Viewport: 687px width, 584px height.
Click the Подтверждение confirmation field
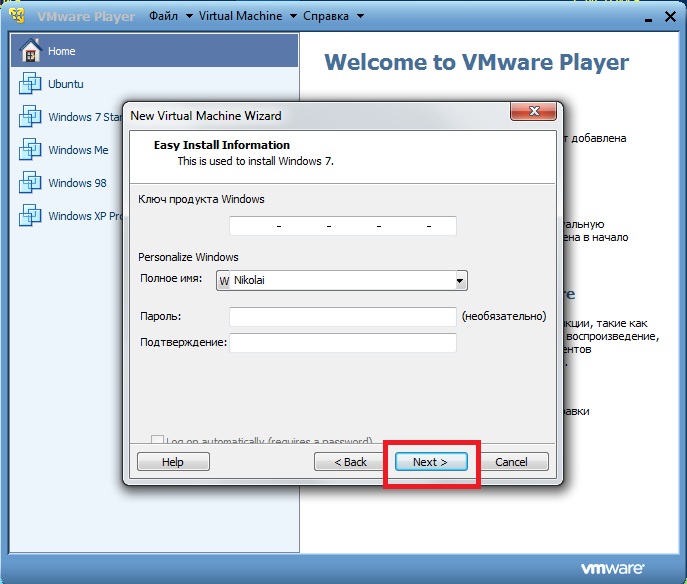[343, 343]
